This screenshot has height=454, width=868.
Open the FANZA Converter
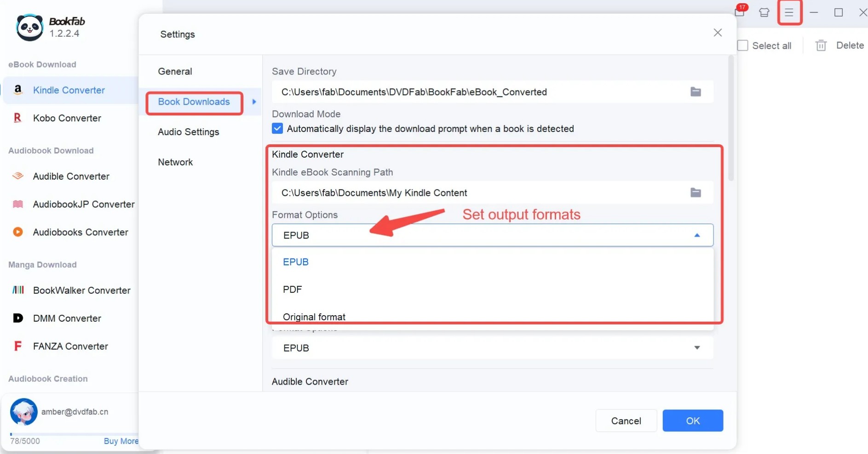(70, 346)
